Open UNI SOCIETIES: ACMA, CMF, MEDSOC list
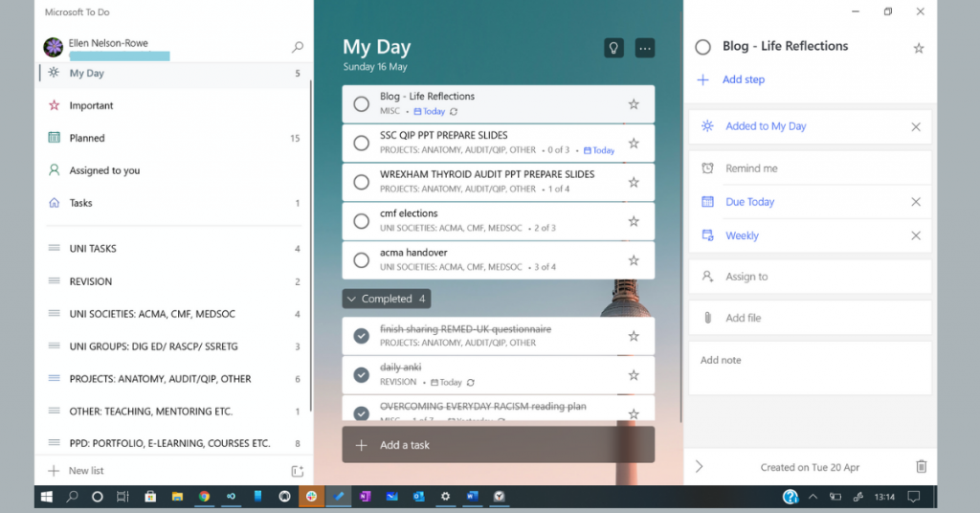Image resolution: width=980 pixels, height=513 pixels. [174, 314]
